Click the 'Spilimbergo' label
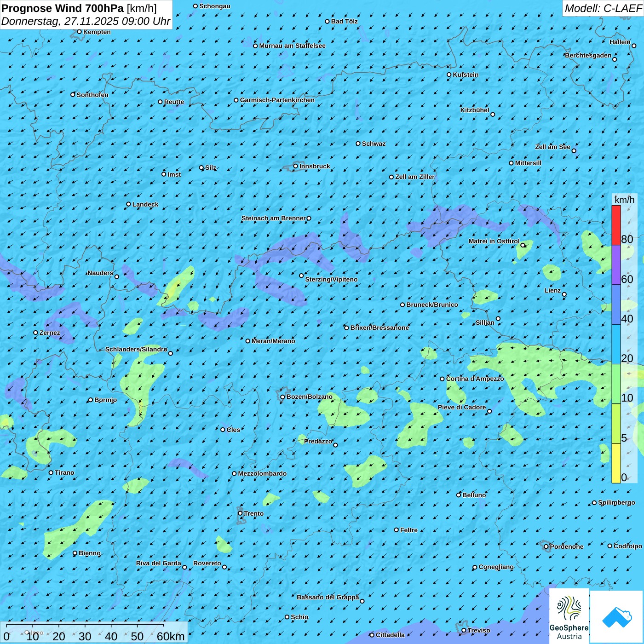The width and height of the screenshot is (644, 644). click(x=616, y=503)
